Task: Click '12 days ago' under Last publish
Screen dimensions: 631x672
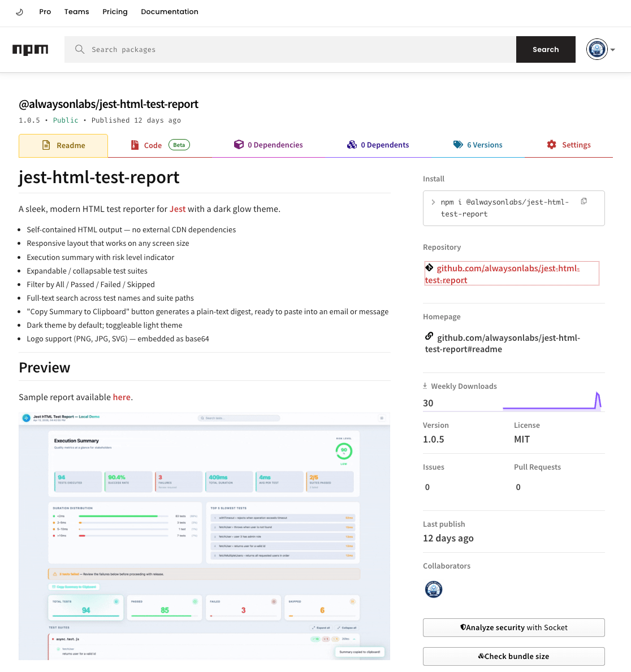Action: (448, 539)
